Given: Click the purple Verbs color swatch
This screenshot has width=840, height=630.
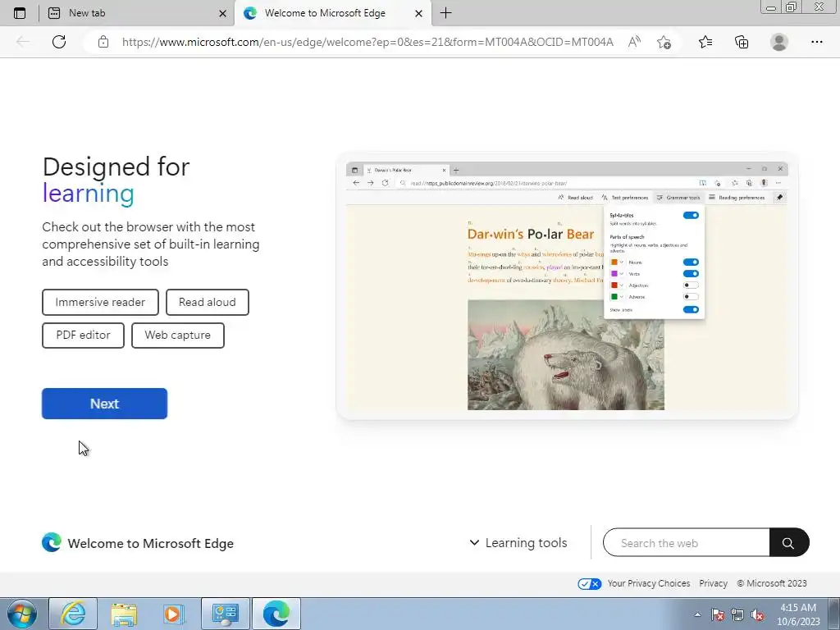Looking at the screenshot, I should pyautogui.click(x=614, y=274).
